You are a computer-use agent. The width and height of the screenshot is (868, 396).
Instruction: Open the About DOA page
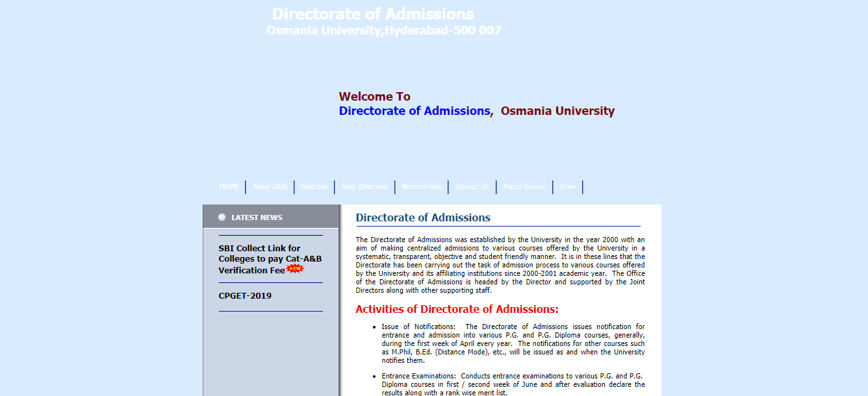click(270, 186)
